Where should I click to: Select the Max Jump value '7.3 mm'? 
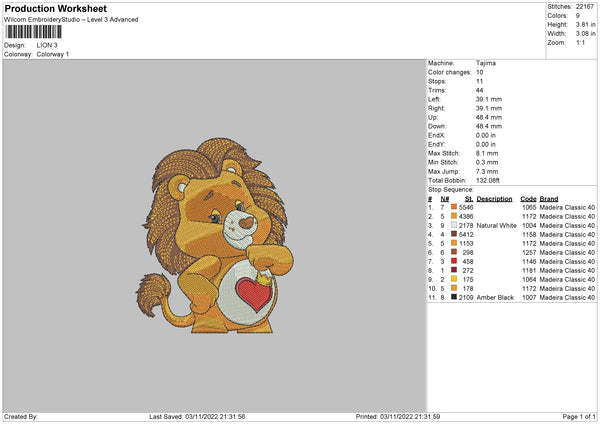[x=487, y=171]
